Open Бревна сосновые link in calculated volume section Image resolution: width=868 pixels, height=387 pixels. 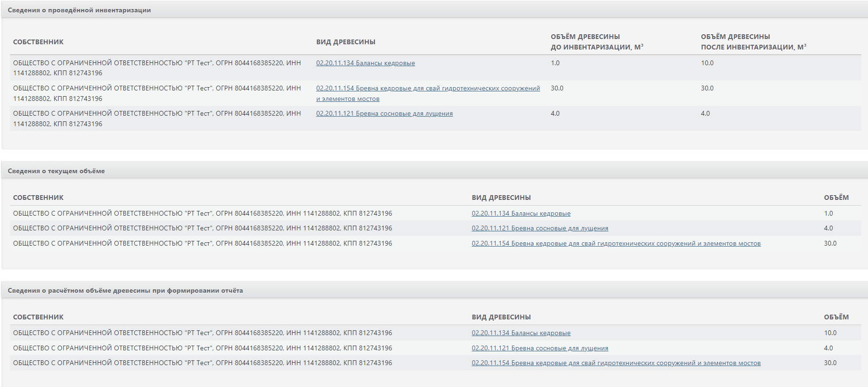click(x=540, y=348)
